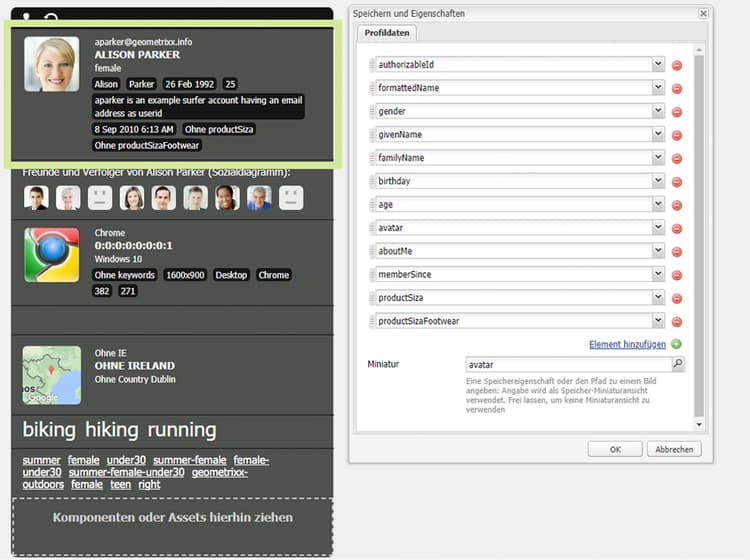Click the Komponenten oder Assets drop zone

[x=172, y=527]
